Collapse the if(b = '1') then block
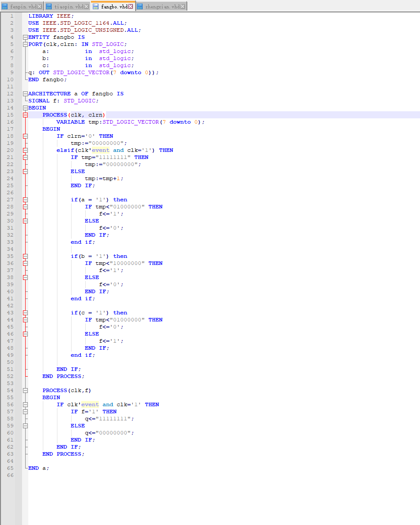This screenshot has height=525, width=420. click(25, 256)
